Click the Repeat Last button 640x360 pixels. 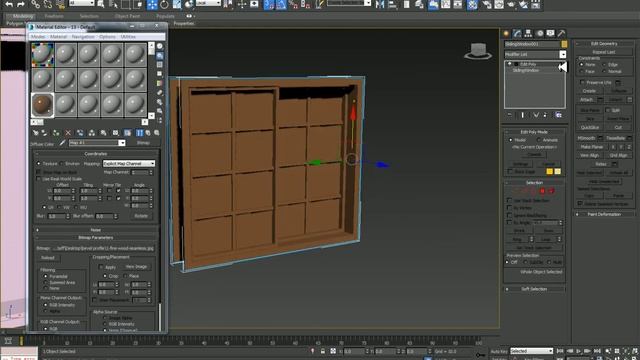click(604, 52)
